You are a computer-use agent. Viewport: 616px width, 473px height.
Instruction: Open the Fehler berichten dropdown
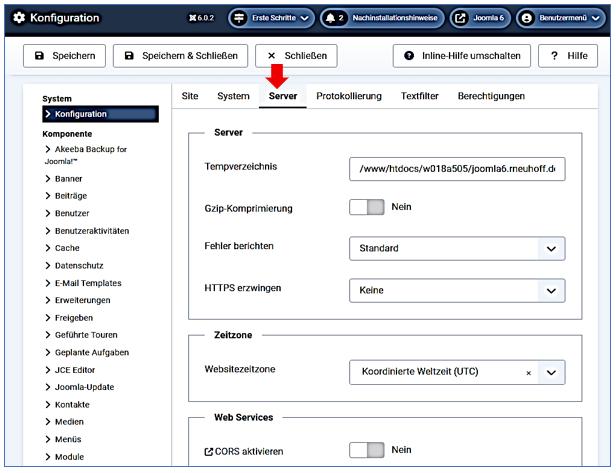[457, 248]
